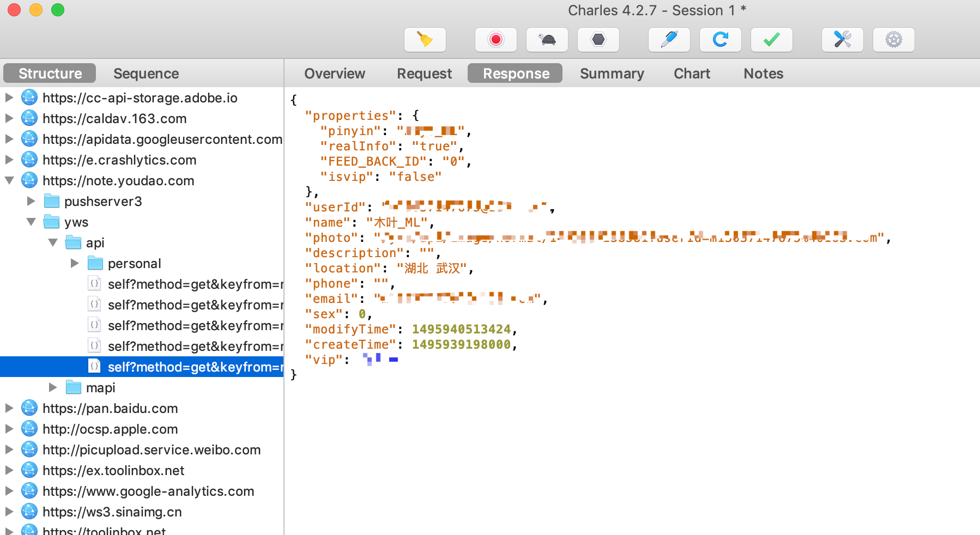Open the Chart tab
Viewport: 980px width, 535px height.
pyautogui.click(x=692, y=73)
